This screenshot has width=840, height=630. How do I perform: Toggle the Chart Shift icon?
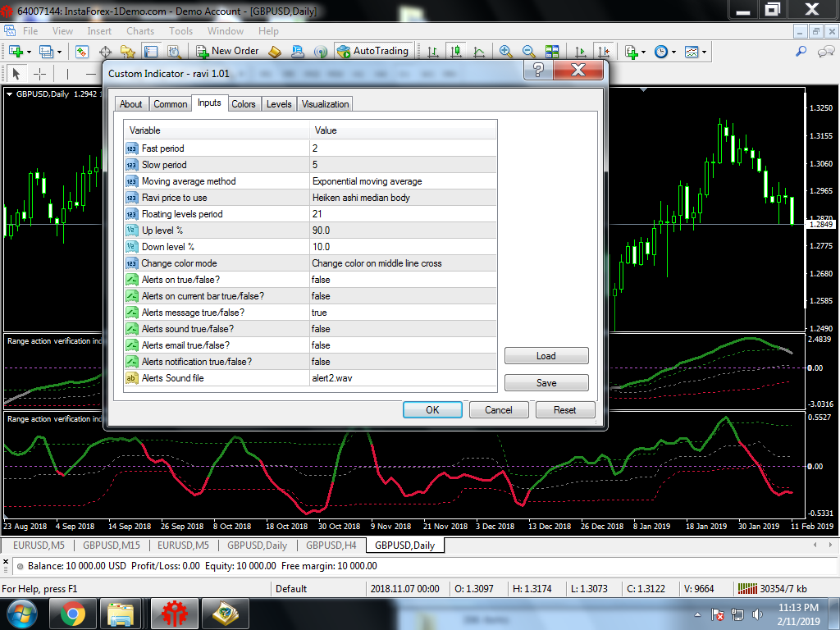click(x=604, y=52)
